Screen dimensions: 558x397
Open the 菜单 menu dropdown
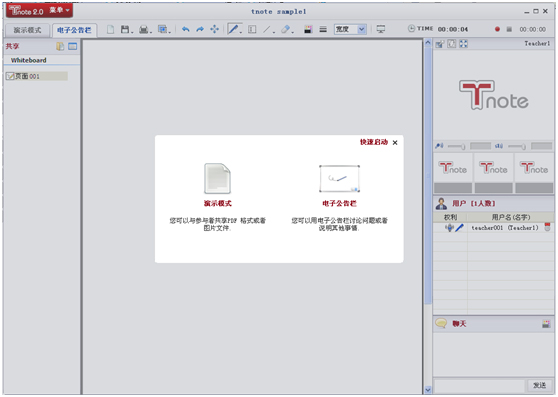[59, 10]
